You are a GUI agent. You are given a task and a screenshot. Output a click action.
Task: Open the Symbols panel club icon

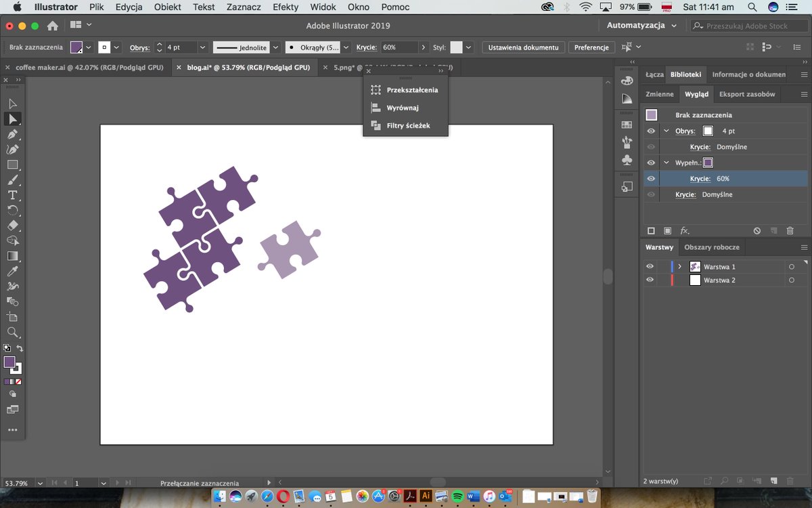(x=627, y=161)
